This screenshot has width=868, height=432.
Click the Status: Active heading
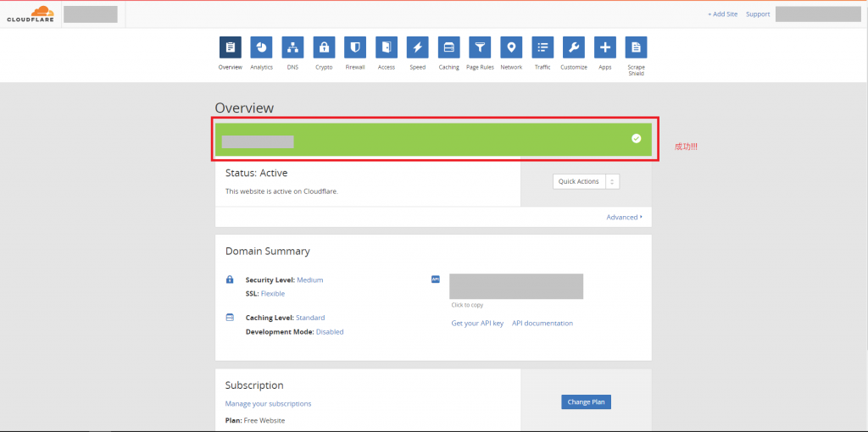pyautogui.click(x=256, y=173)
